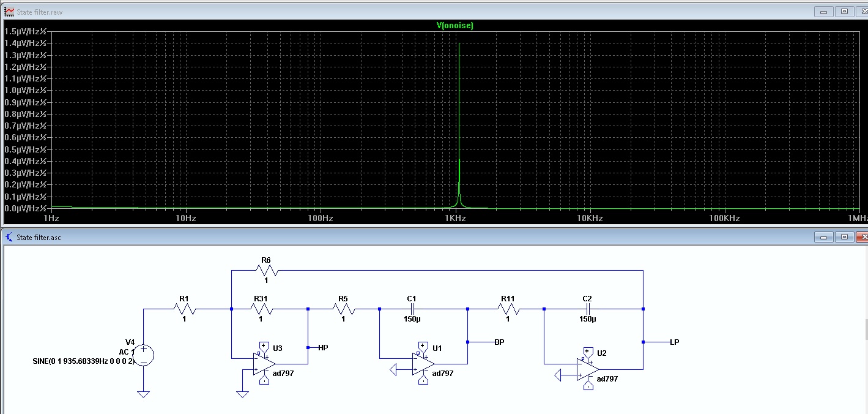Click the V(onoise) trace label in plot
The width and height of the screenshot is (868, 414).
[454, 25]
